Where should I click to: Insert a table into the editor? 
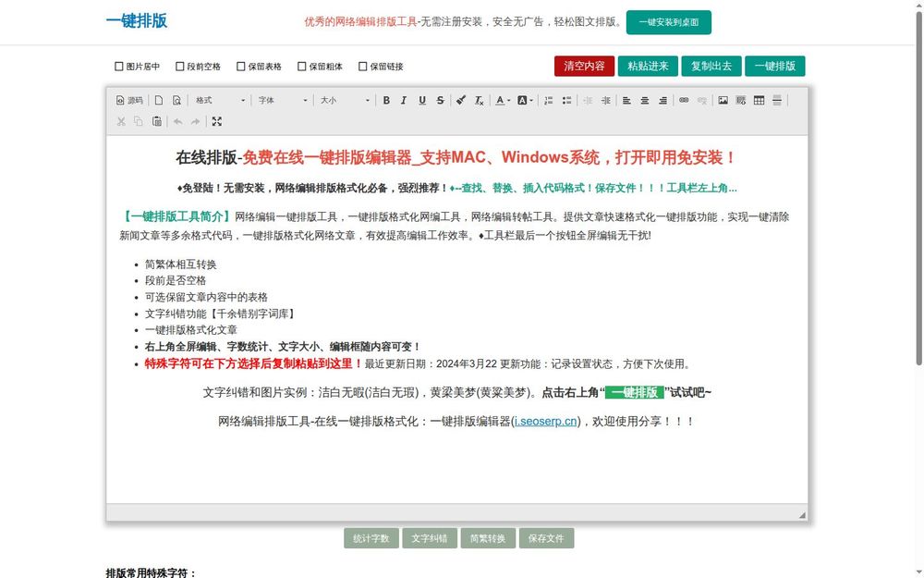[759, 100]
